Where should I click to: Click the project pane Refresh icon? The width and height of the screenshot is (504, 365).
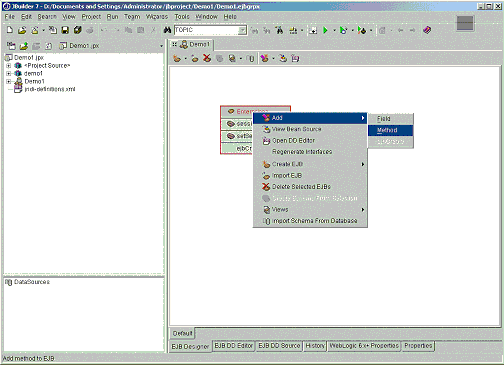[49, 46]
